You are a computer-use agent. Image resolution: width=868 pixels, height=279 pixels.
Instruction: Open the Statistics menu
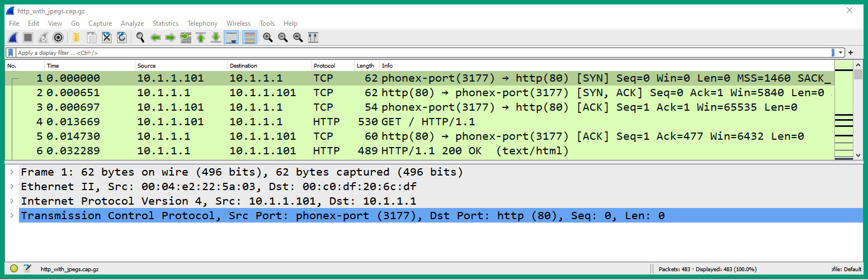[166, 23]
